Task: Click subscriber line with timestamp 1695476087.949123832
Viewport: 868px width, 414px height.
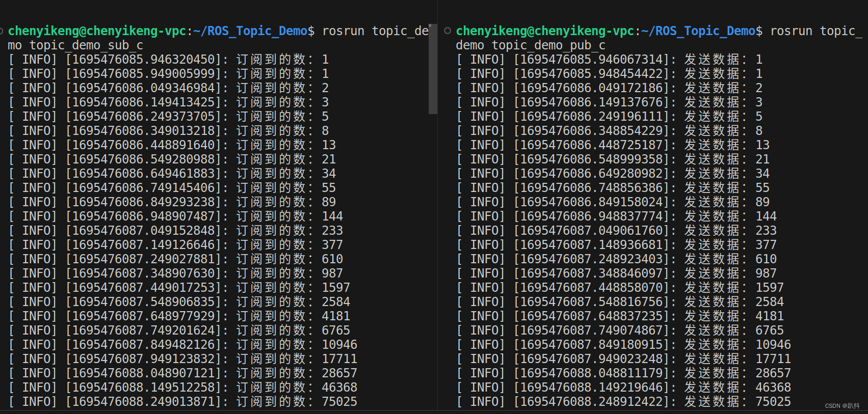Action: [183, 359]
